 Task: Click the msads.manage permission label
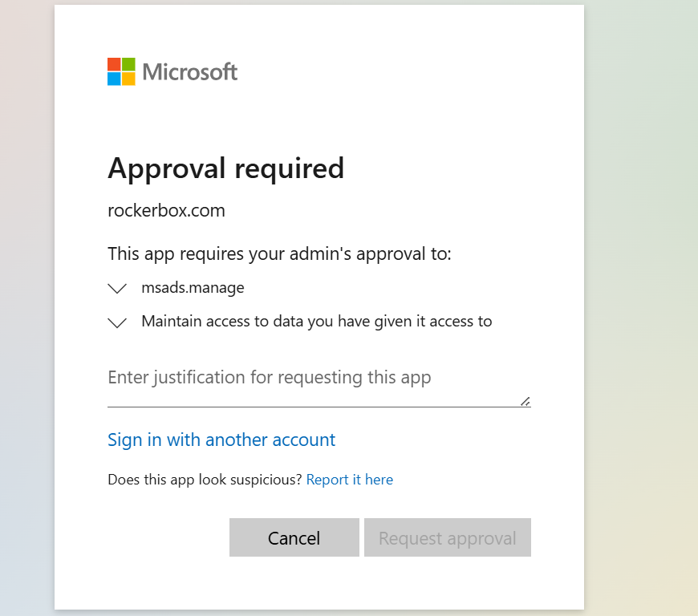tap(193, 287)
